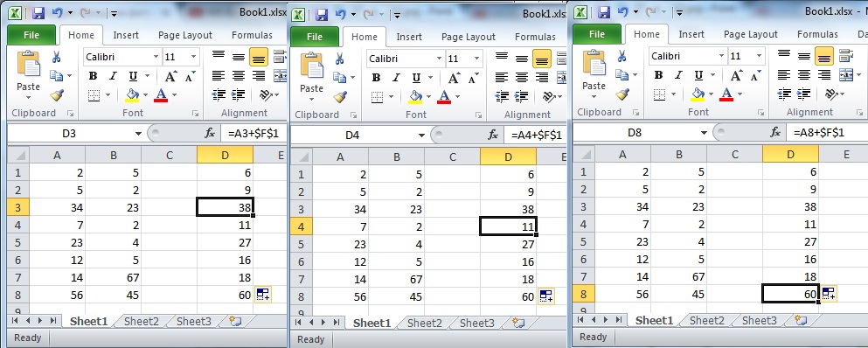Click Save icon in middle window
868x348 pixels.
coord(321,14)
